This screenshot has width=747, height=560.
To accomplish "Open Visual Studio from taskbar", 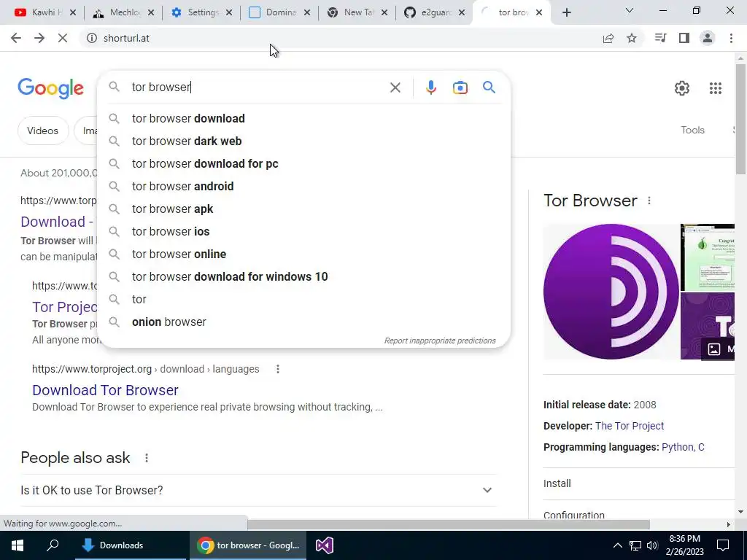I will click(x=325, y=545).
